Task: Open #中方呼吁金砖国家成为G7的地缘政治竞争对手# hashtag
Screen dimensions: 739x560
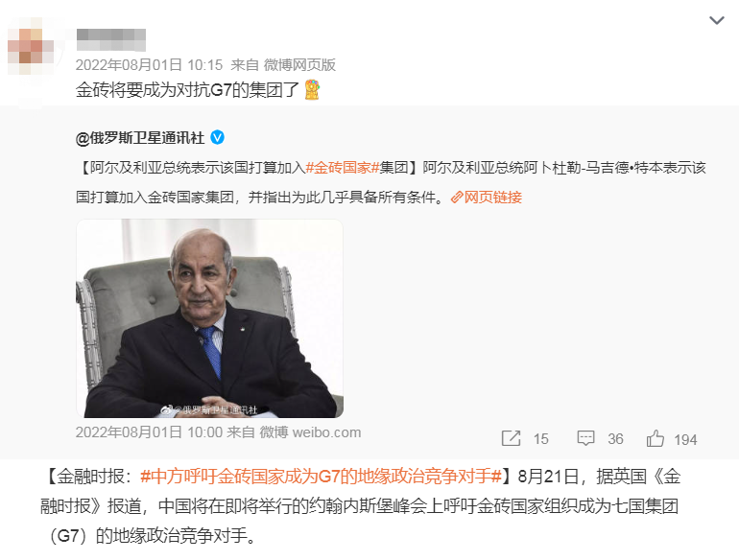Action: 321,477
